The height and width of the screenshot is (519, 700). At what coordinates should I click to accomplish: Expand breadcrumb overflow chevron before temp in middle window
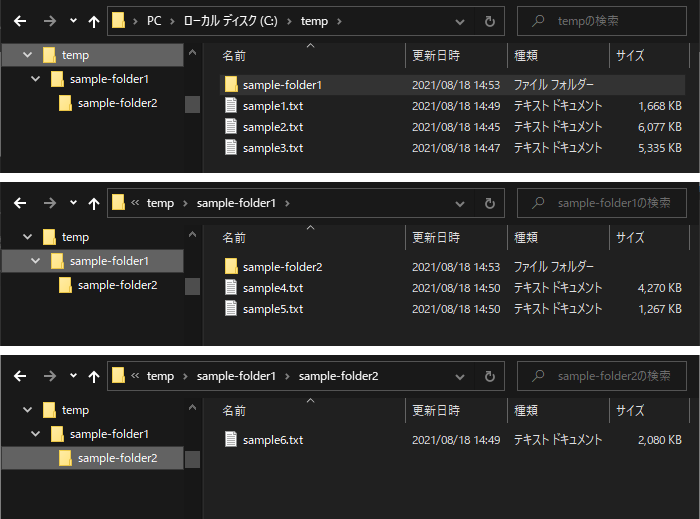135,203
